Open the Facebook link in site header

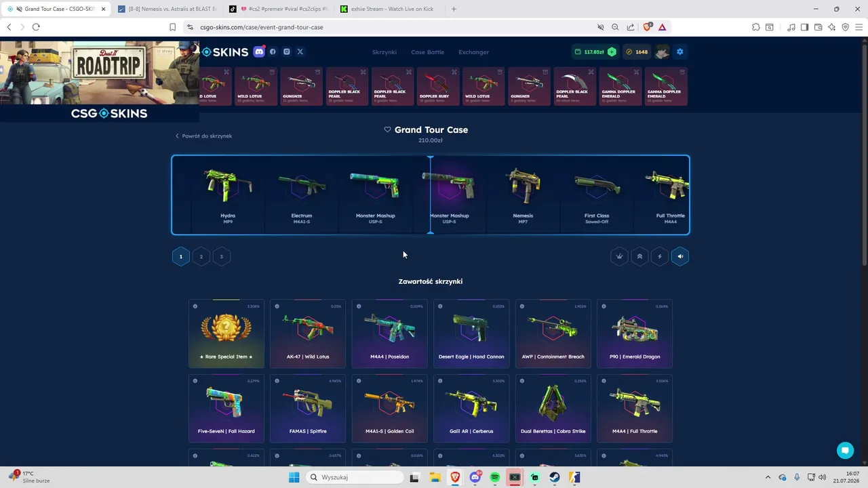click(x=273, y=52)
